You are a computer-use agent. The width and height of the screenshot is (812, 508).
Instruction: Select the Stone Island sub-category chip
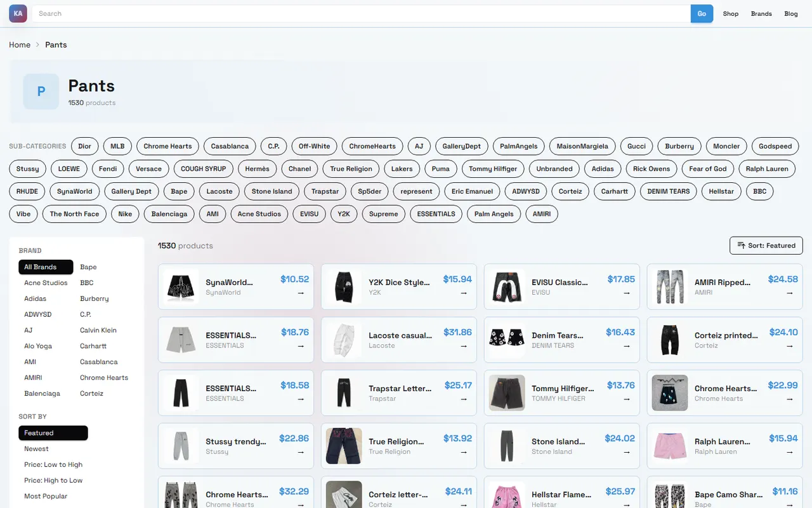[x=272, y=192]
